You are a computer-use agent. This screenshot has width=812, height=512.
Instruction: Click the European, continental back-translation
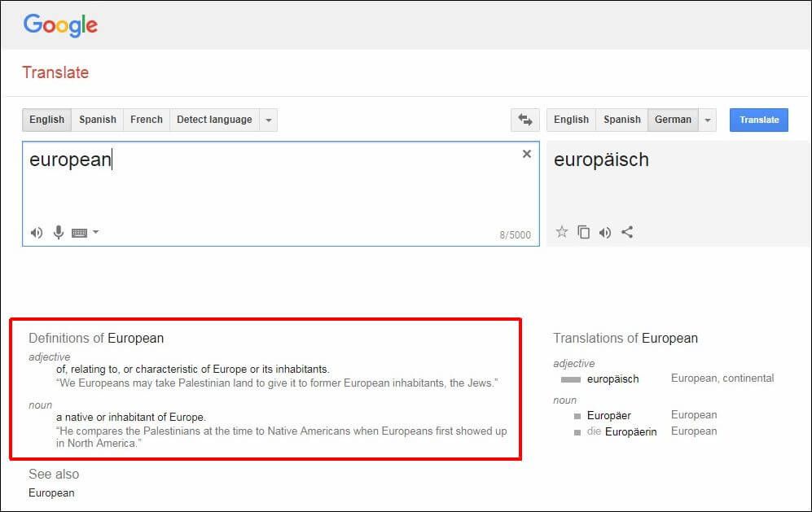pos(722,378)
